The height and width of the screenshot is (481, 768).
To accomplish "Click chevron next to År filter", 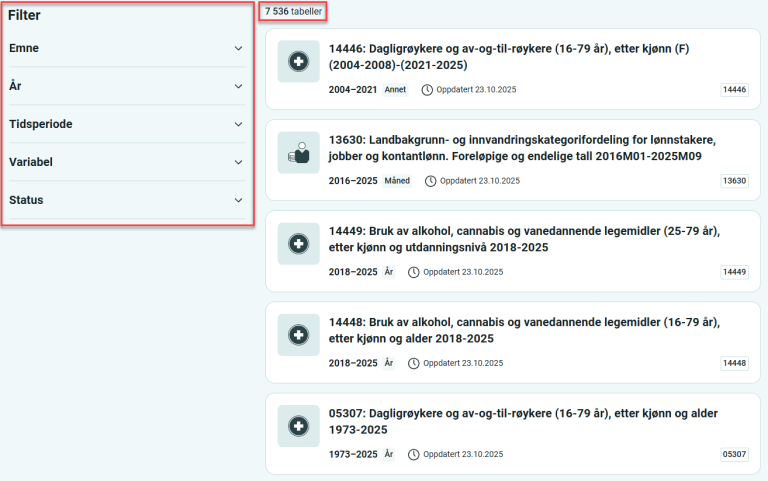I will pyautogui.click(x=239, y=86).
